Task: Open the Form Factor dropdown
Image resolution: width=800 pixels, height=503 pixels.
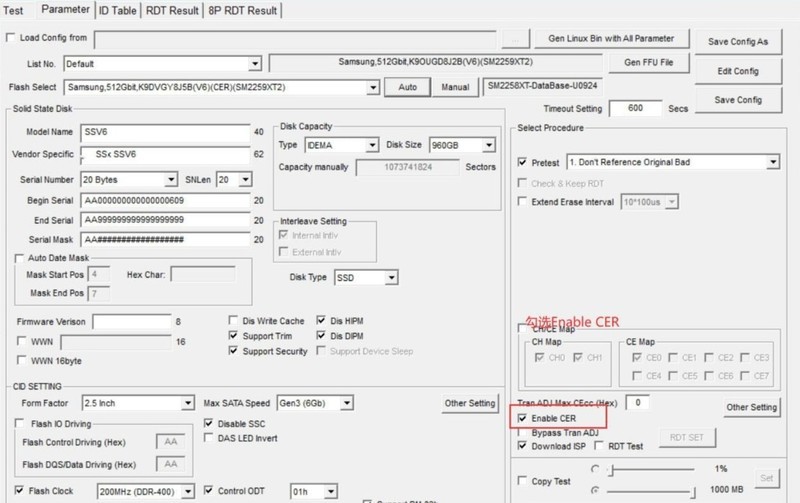Action: [x=188, y=403]
